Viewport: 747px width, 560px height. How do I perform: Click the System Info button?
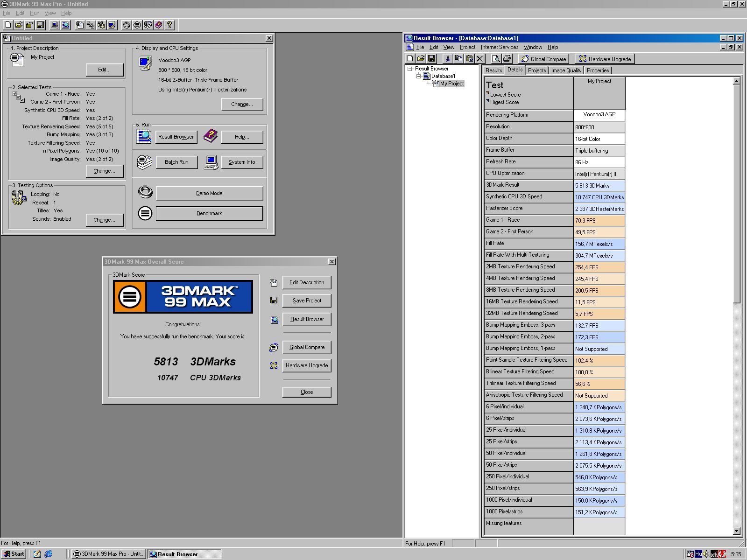242,162
